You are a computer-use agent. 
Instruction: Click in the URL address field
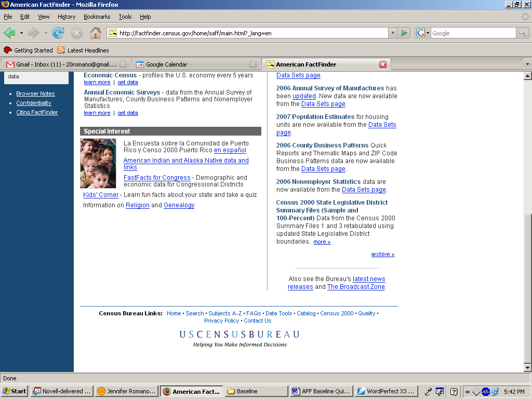(253, 33)
